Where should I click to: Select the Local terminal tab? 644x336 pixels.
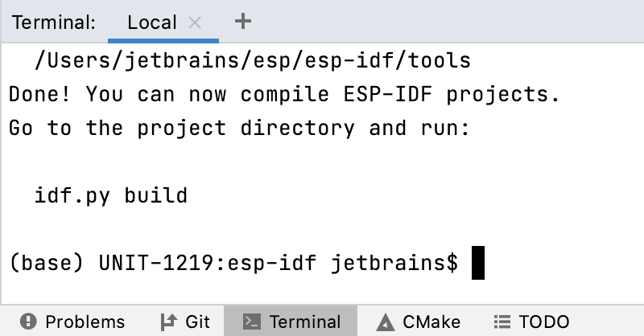coord(152,23)
